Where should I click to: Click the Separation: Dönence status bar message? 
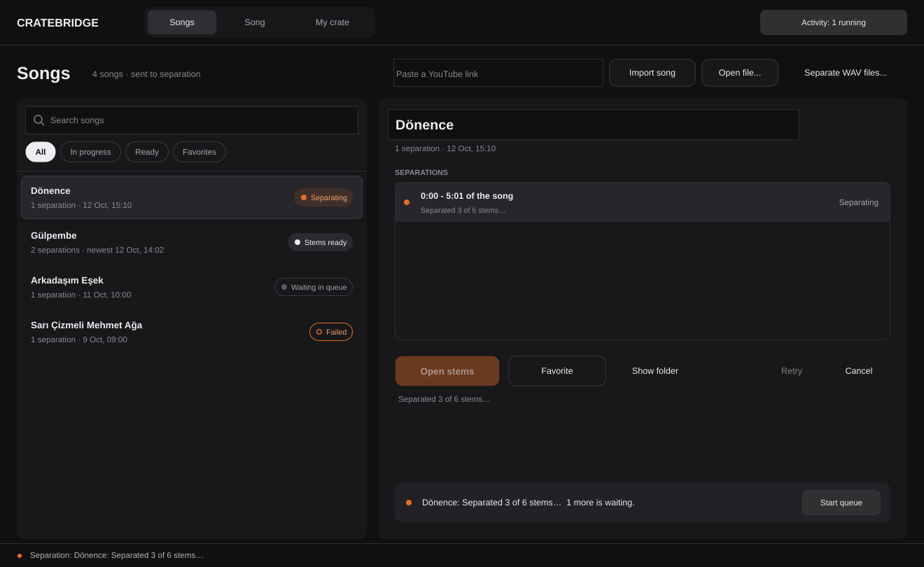click(x=117, y=555)
